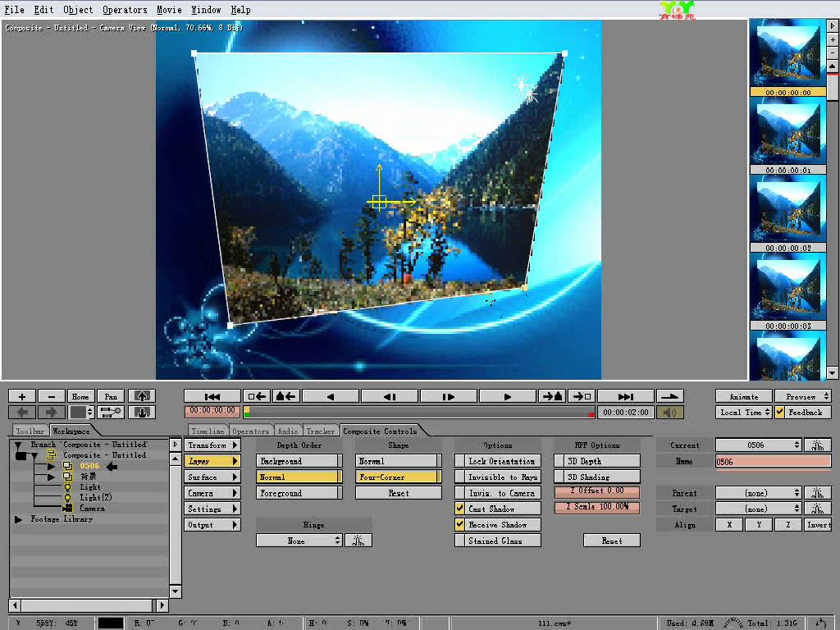Click the pick icon next to Current 0506

pos(818,445)
